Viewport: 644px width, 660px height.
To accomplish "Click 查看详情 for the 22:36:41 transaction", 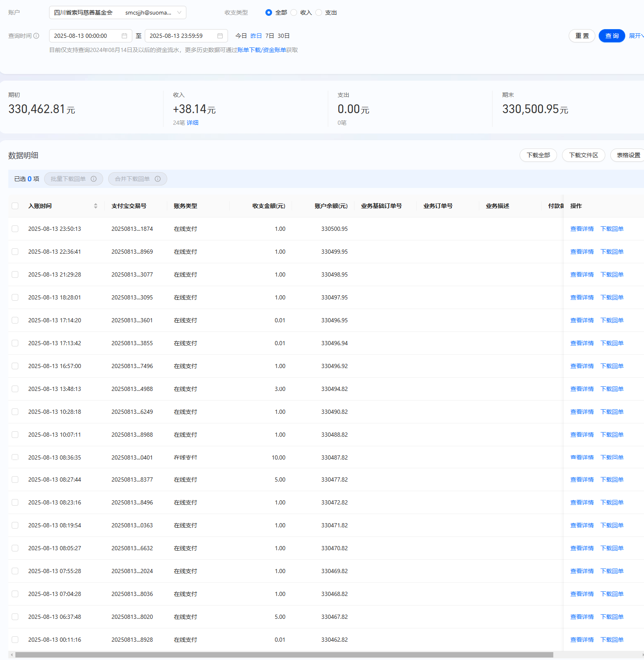I will tap(582, 252).
